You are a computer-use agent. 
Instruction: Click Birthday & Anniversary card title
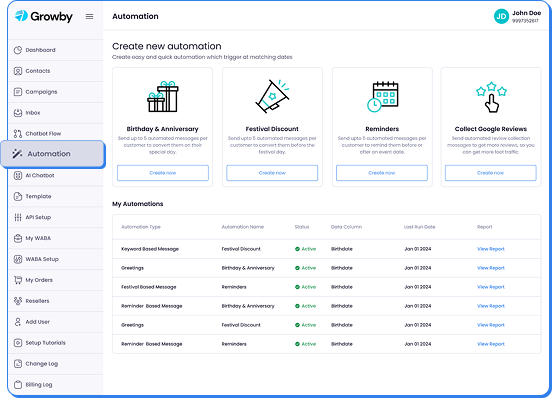tap(163, 129)
